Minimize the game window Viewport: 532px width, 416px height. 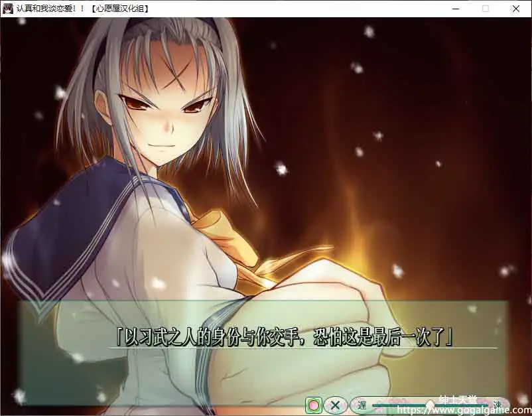click(455, 9)
